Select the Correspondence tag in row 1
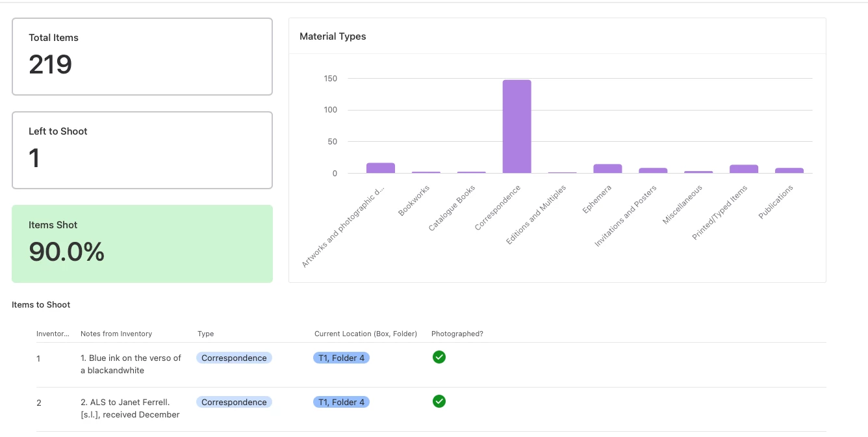This screenshot has width=868, height=437. tap(234, 358)
